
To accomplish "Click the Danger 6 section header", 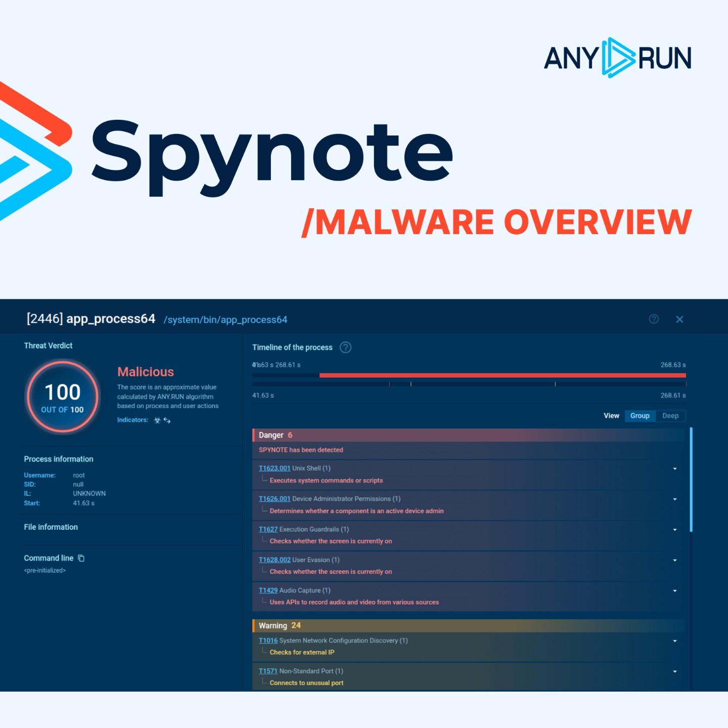I will pos(468,435).
